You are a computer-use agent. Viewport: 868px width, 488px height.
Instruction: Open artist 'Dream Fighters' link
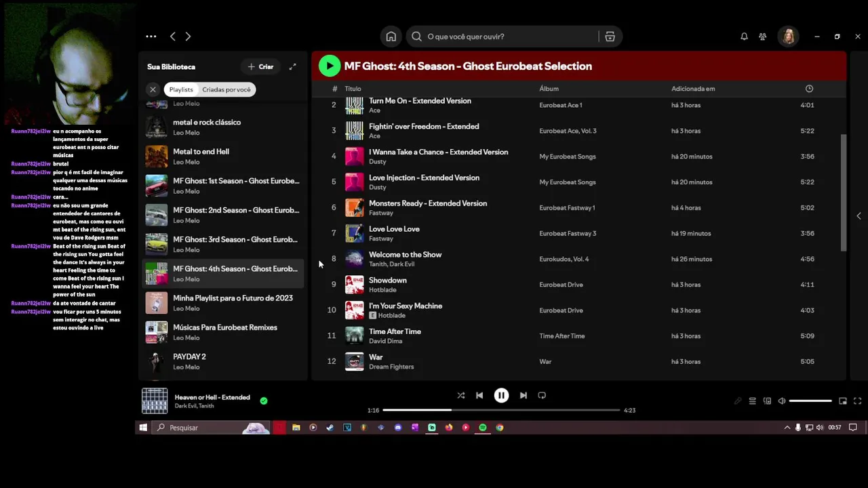[x=391, y=367]
